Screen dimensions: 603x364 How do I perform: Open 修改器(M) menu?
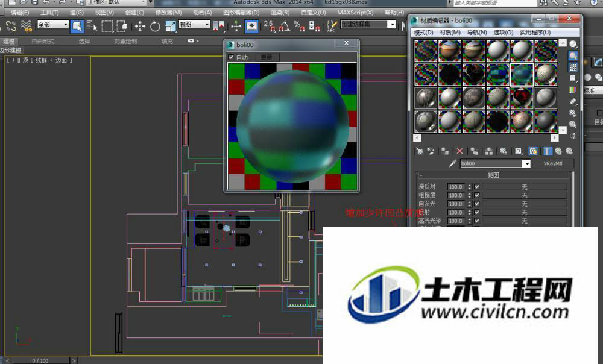[168, 13]
